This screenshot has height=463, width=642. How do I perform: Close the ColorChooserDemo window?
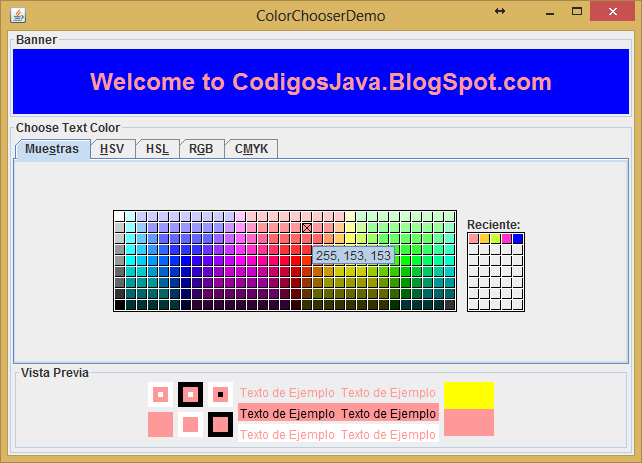click(x=613, y=11)
